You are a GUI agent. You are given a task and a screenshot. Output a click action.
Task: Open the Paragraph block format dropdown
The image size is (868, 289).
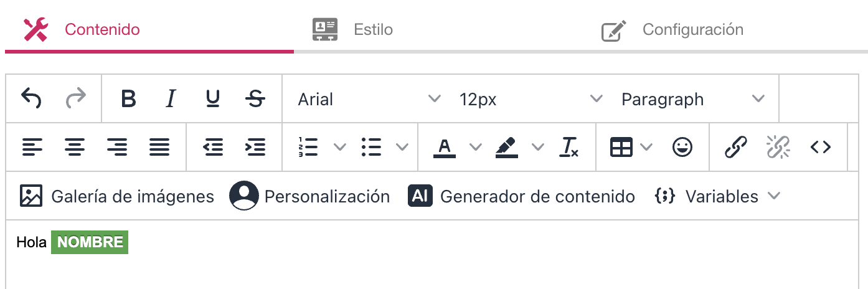693,98
